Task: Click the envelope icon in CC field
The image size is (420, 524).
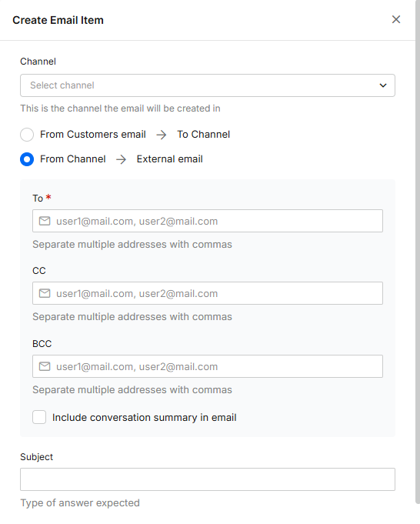Action: [45, 293]
